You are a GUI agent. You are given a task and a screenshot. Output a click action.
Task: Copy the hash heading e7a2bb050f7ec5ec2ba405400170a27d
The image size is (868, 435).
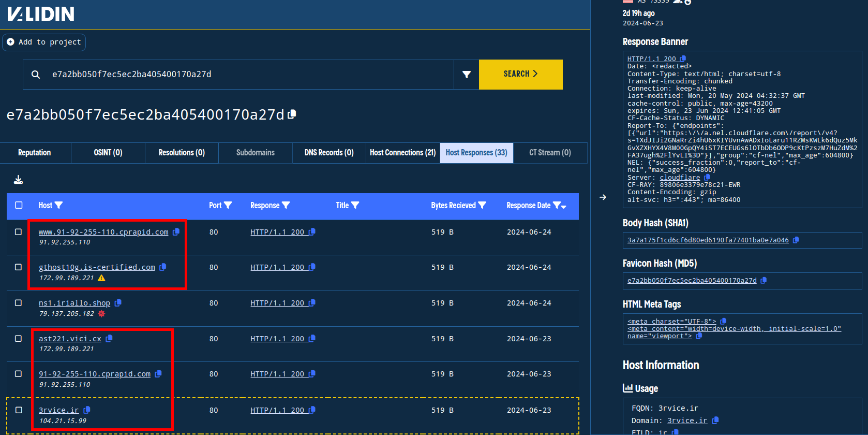(x=292, y=114)
